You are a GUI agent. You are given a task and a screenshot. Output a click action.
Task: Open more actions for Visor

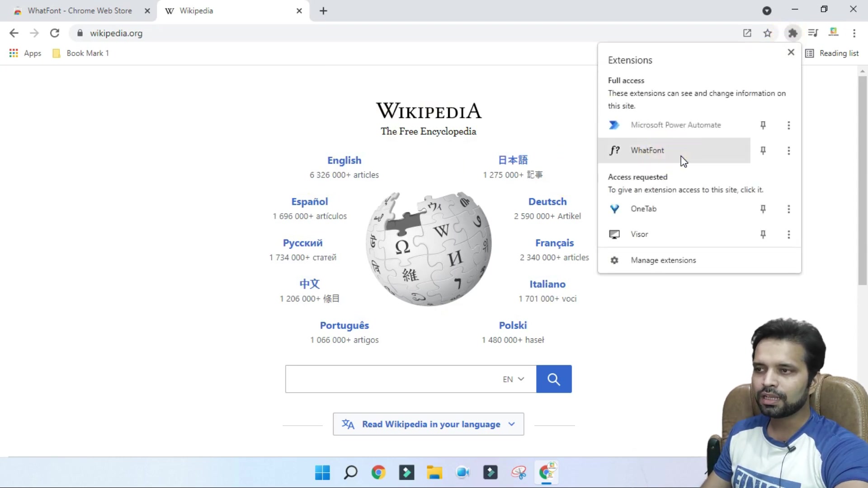click(x=789, y=234)
